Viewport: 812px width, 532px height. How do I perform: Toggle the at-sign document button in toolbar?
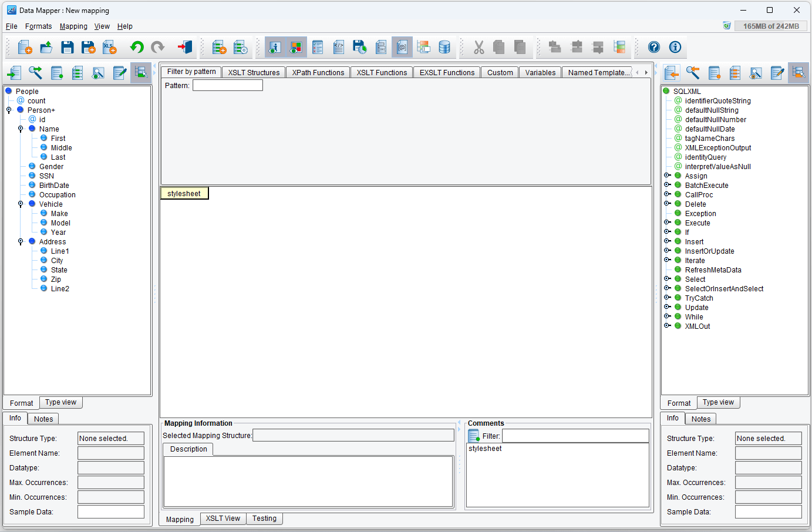tap(402, 47)
